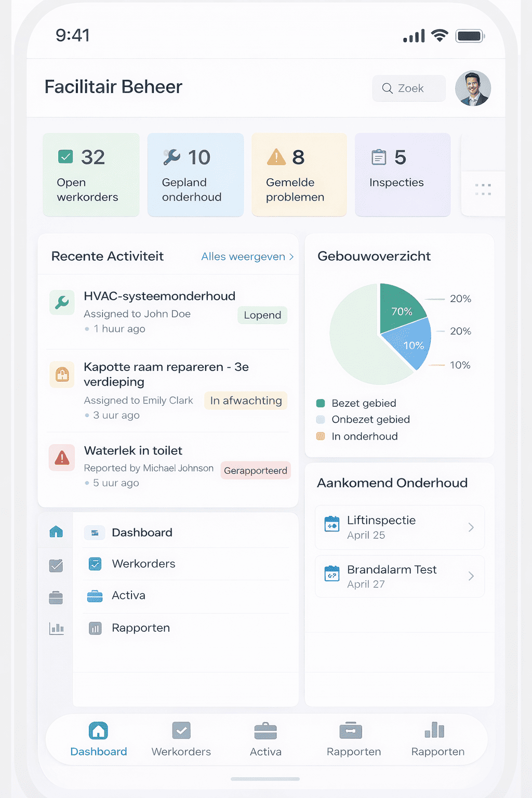Open the Gemelde problemen card
Viewport: 532px width, 798px height.
[x=299, y=175]
